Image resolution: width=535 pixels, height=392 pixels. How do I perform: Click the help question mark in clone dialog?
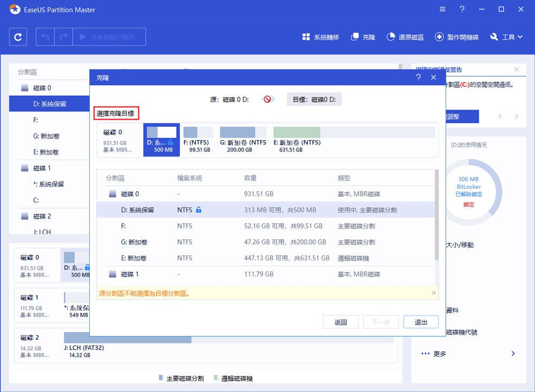coord(418,77)
